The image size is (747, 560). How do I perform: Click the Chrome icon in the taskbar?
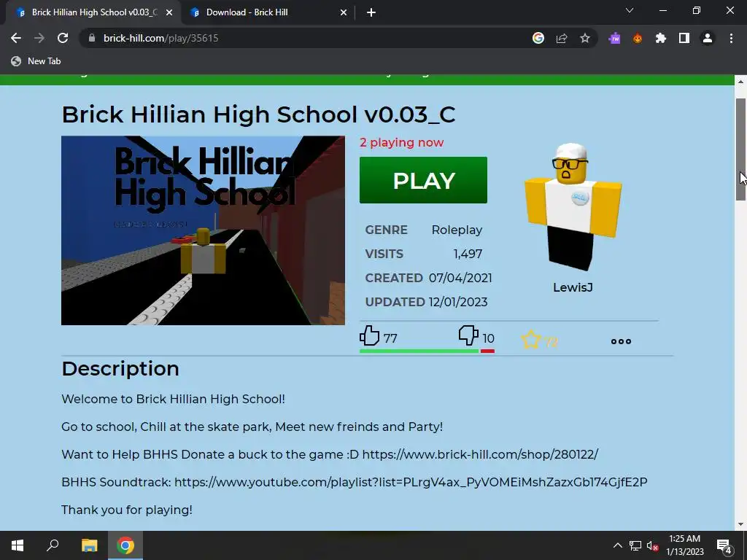point(125,545)
